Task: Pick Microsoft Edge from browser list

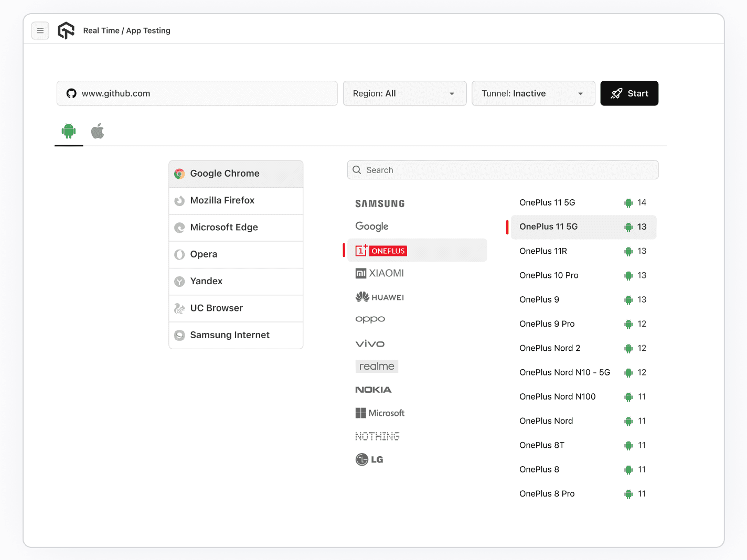Action: point(236,228)
